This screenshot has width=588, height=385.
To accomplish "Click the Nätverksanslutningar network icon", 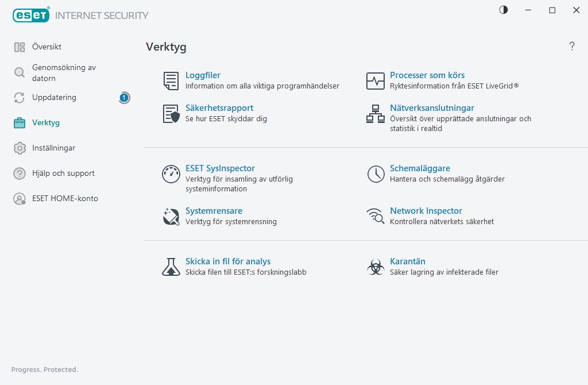I will [x=376, y=114].
